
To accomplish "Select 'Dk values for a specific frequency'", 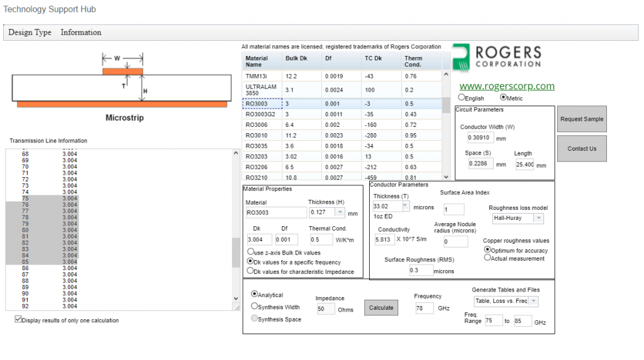I will pos(250,261).
